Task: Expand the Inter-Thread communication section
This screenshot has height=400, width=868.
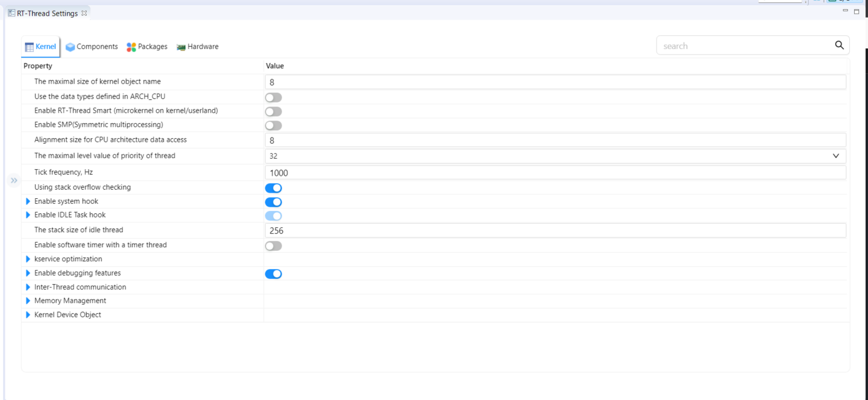Action: click(x=28, y=287)
